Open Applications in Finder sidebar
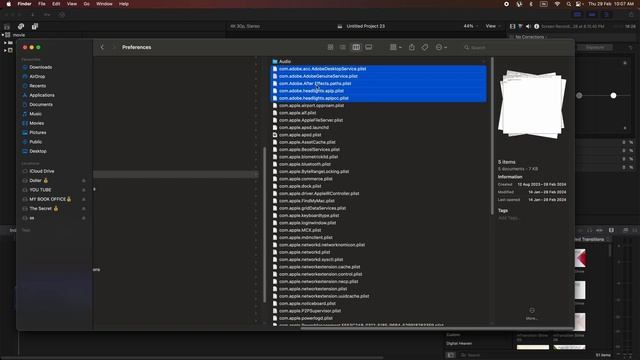 [x=42, y=95]
